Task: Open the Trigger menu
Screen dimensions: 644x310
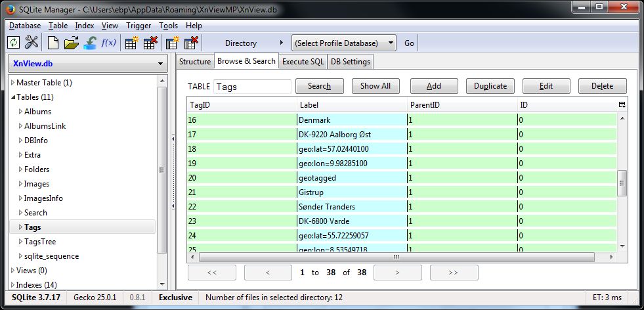Action: click(x=139, y=26)
